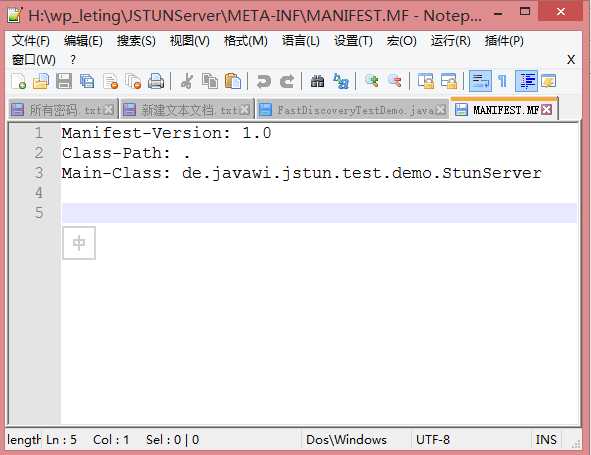
Task: Paste from clipboard icon
Action: click(233, 81)
